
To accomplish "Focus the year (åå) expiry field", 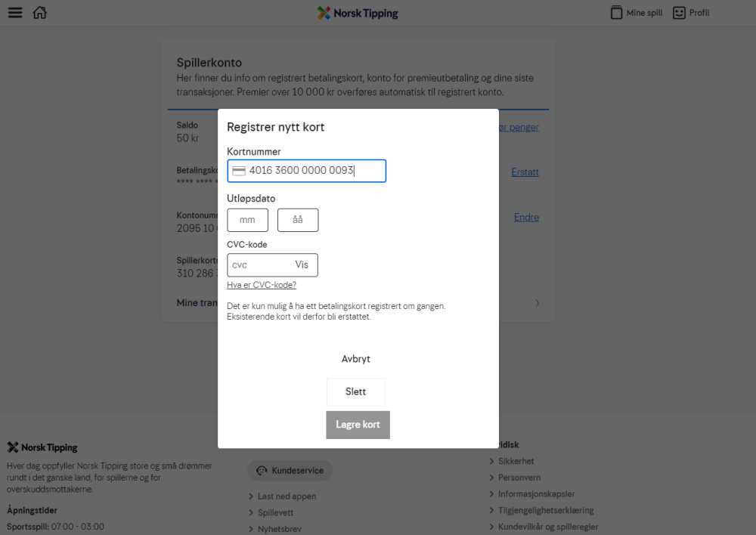I will [297, 220].
